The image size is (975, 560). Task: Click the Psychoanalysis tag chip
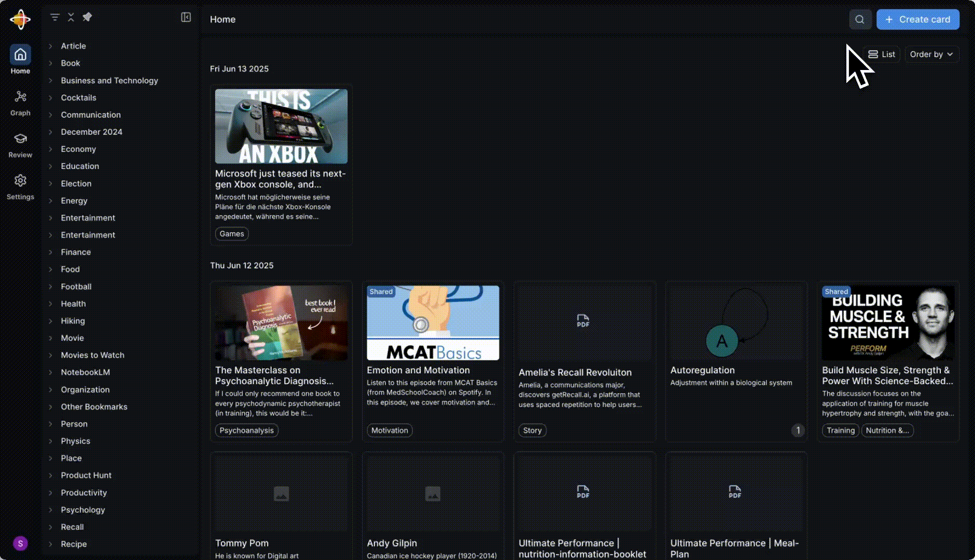[x=246, y=430]
